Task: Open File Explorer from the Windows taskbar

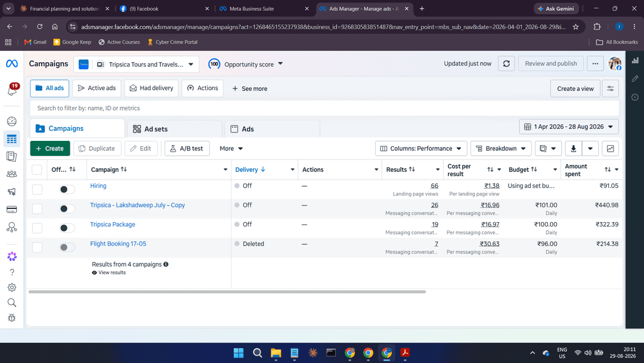Action: [x=276, y=353]
